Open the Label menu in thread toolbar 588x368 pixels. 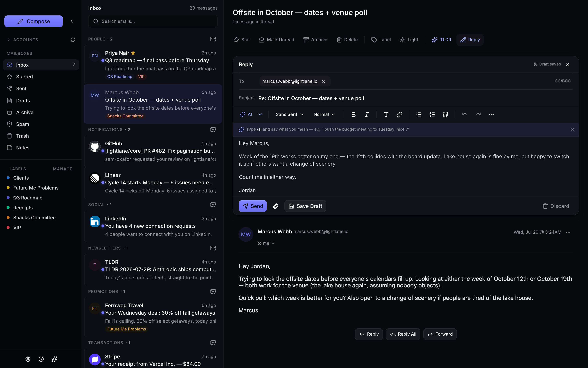(381, 40)
